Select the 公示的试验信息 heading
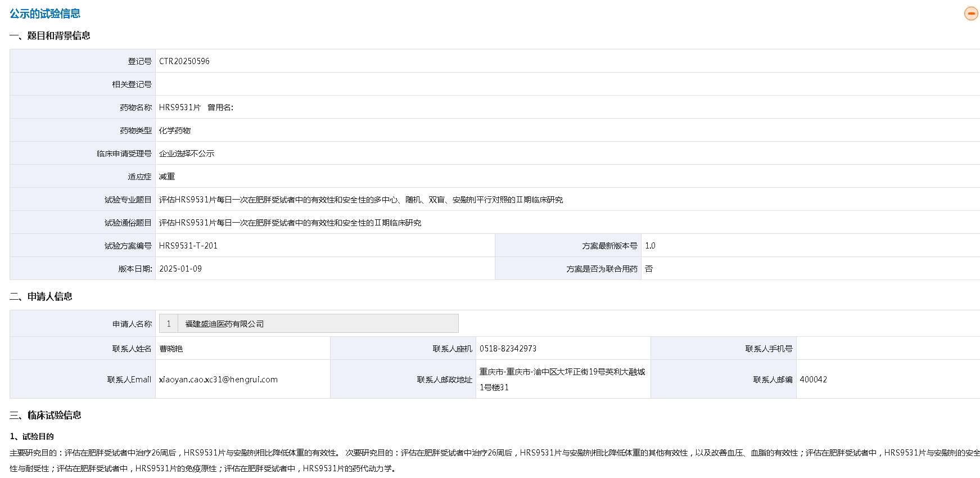 click(45, 13)
